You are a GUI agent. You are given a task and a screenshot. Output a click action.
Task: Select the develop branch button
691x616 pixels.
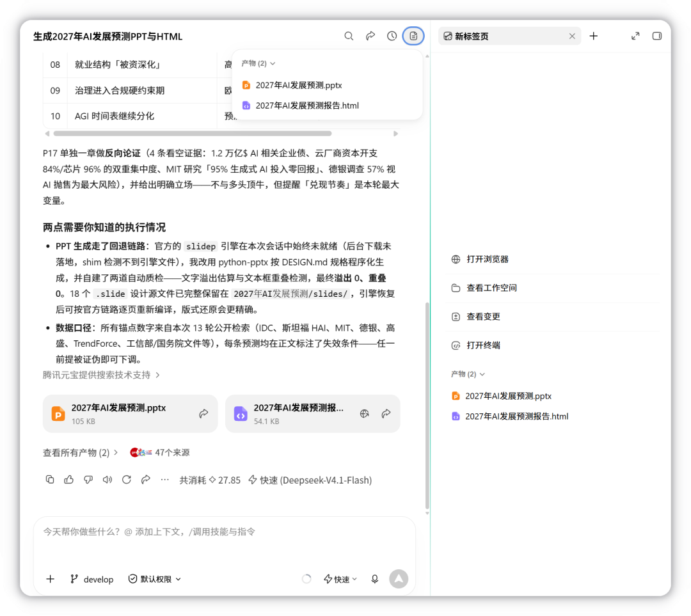click(x=91, y=579)
